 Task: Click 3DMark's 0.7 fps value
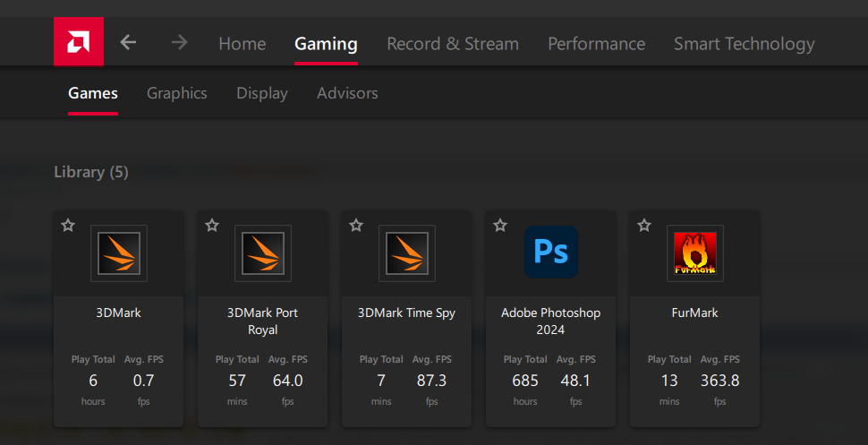(144, 381)
